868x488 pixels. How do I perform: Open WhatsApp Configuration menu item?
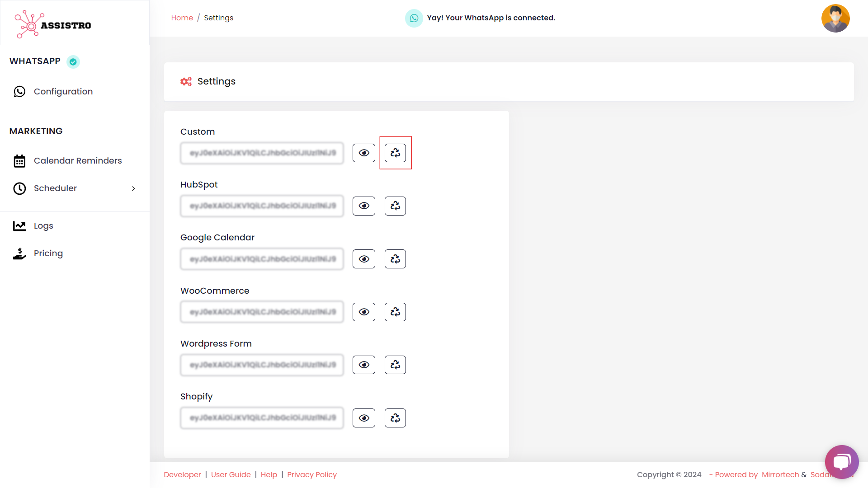click(63, 92)
